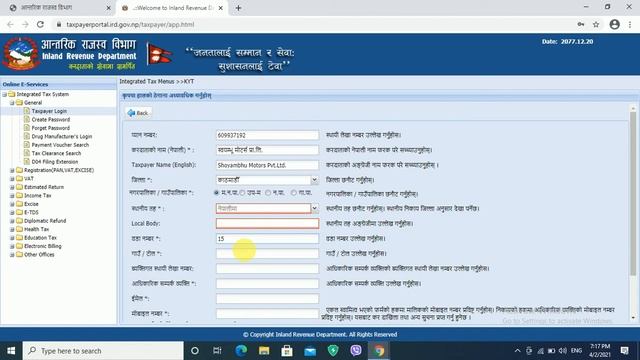Click the E-TDS folder icon

19,212
